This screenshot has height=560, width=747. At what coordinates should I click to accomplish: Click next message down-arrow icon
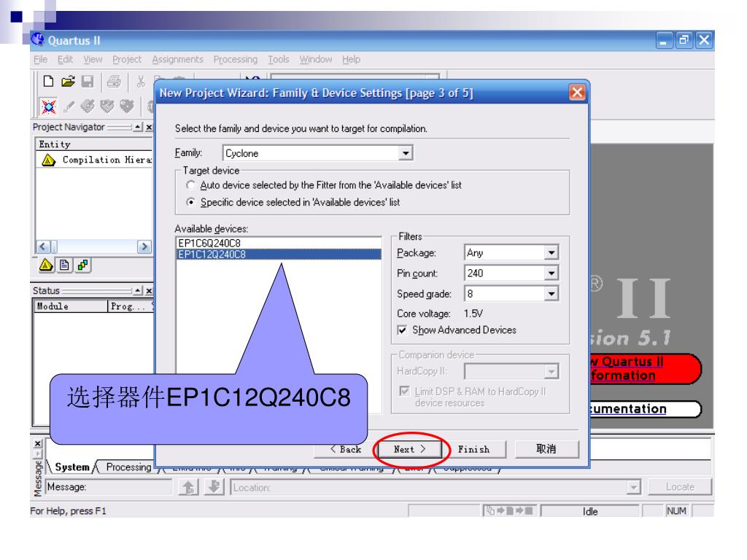point(214,486)
